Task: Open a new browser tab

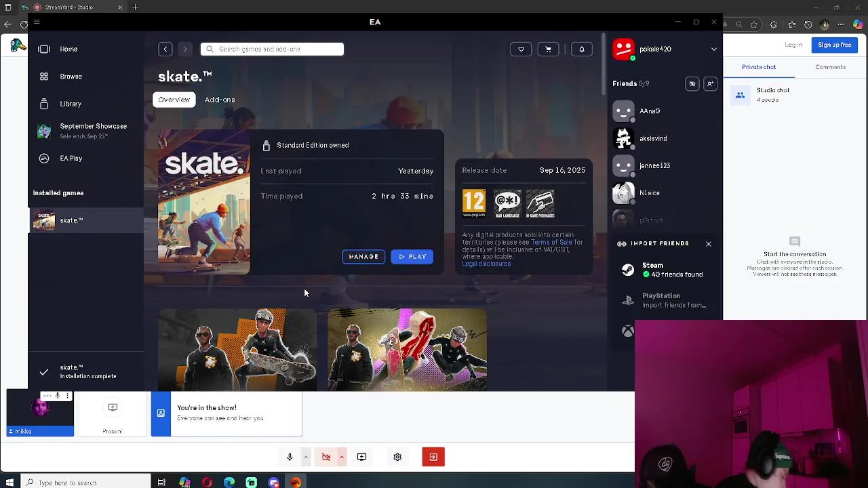Action: click(x=135, y=7)
